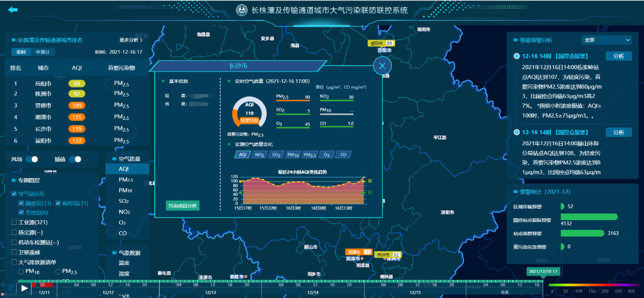
Task: Click the 岳阳市 88 marker on the map
Action: 381,43
